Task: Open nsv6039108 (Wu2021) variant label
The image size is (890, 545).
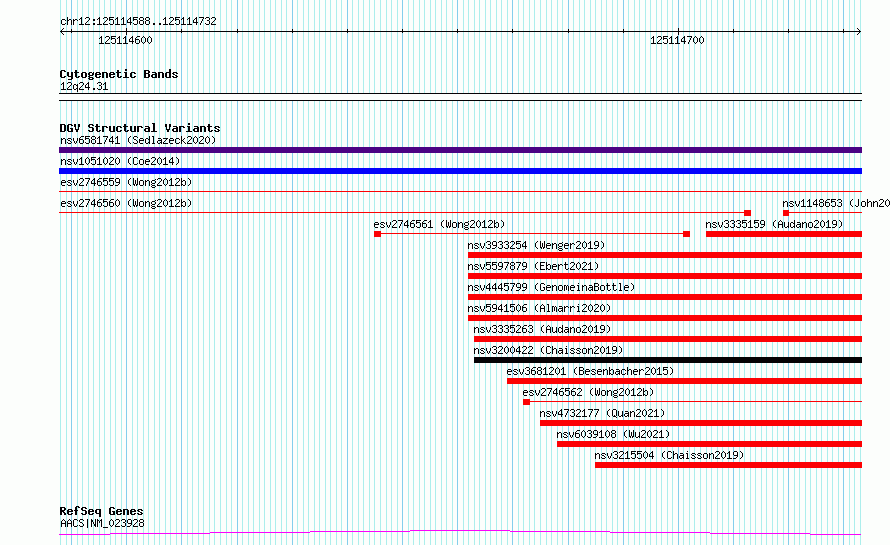Action: point(613,434)
